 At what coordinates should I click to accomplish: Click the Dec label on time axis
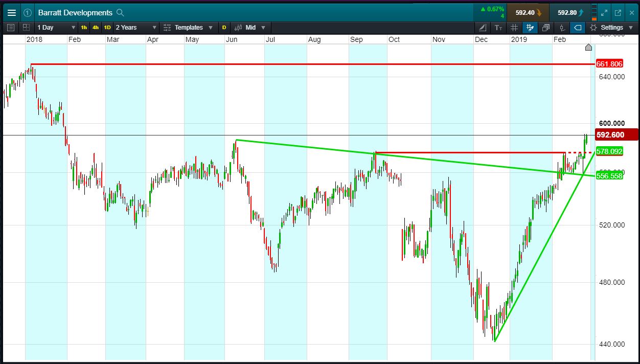tap(482, 39)
